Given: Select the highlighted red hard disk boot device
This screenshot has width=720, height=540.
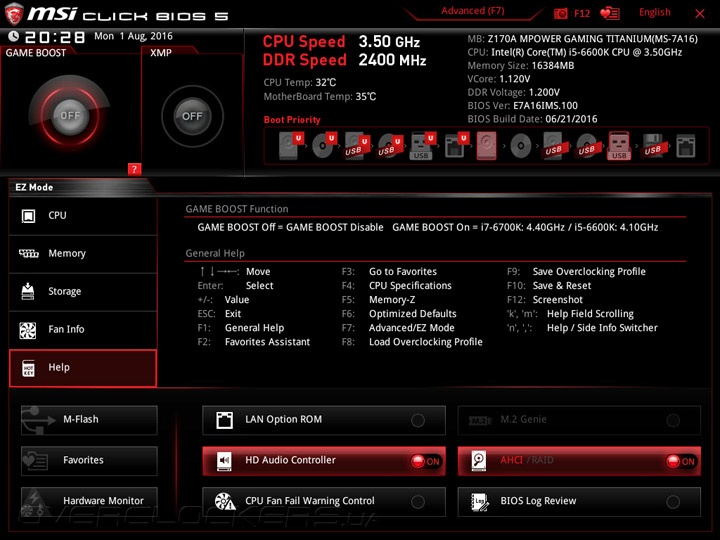Looking at the screenshot, I should [487, 146].
